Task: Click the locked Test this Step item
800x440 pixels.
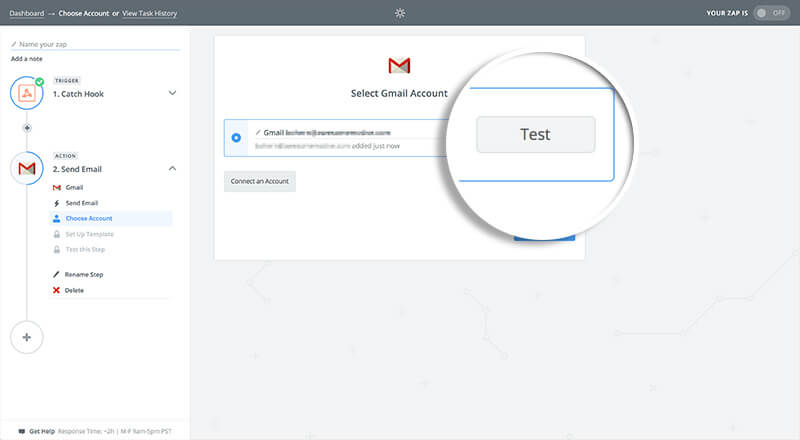Action: [x=79, y=250]
